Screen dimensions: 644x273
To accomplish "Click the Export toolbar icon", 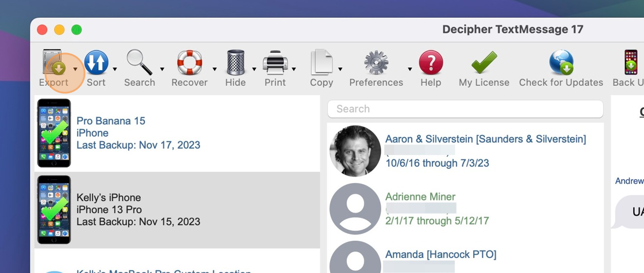I will (53, 63).
